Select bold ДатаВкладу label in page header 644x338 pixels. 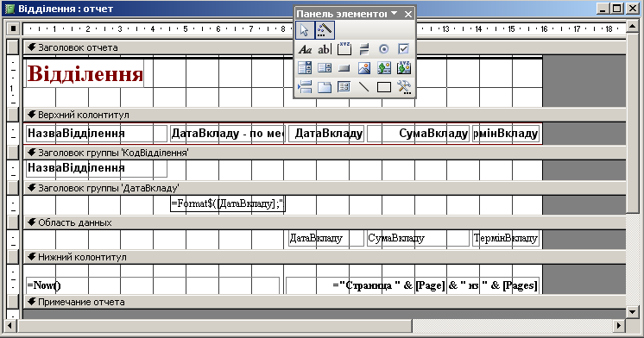point(326,134)
